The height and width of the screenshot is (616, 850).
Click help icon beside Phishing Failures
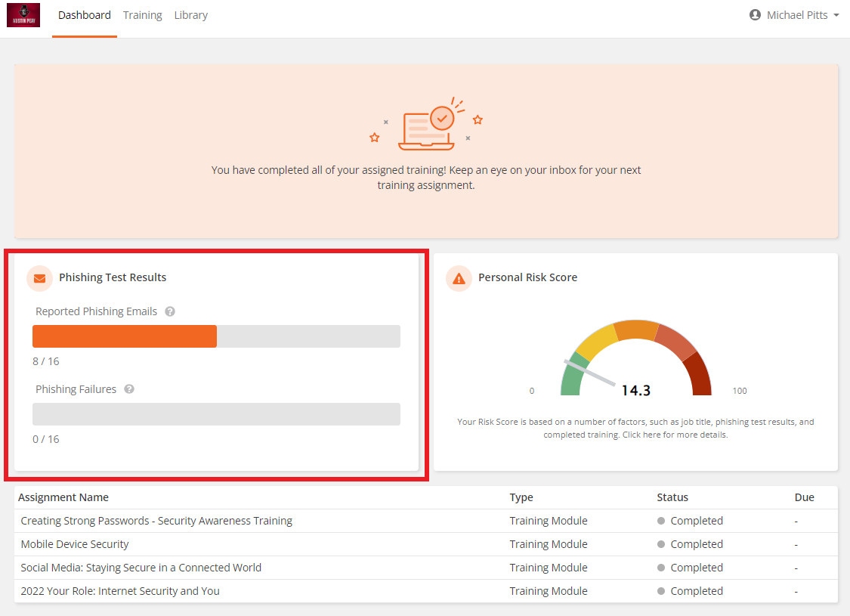(x=129, y=389)
